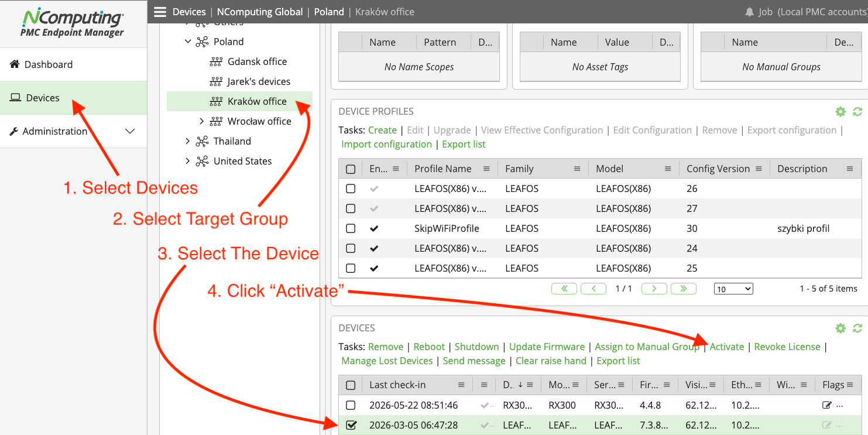Viewport: 868px width, 435px height.
Task: Click the Reboot task link
Action: pyautogui.click(x=429, y=347)
